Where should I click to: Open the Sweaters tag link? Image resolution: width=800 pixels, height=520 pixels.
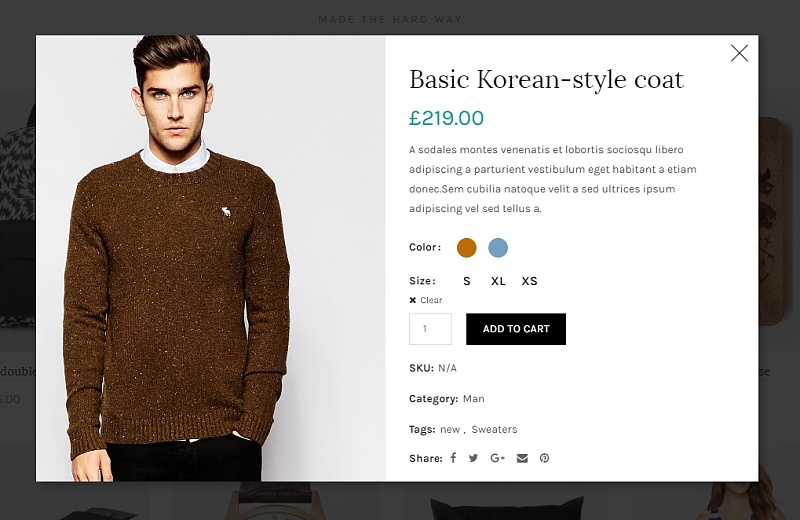(x=494, y=429)
